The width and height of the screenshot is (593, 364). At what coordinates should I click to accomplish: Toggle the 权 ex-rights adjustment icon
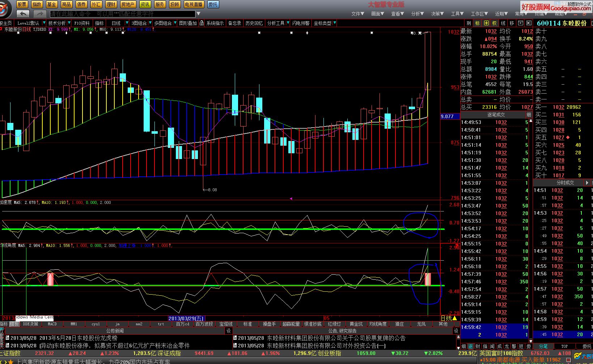tap(495, 23)
